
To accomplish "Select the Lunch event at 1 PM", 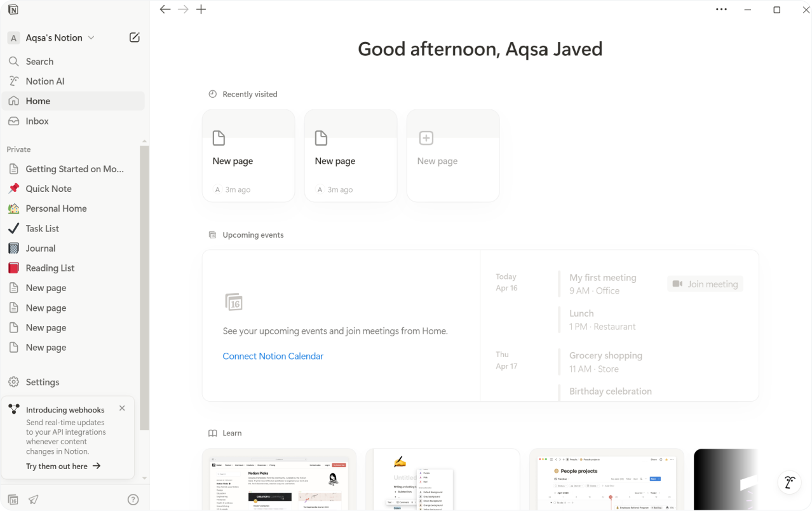I will 602,320.
